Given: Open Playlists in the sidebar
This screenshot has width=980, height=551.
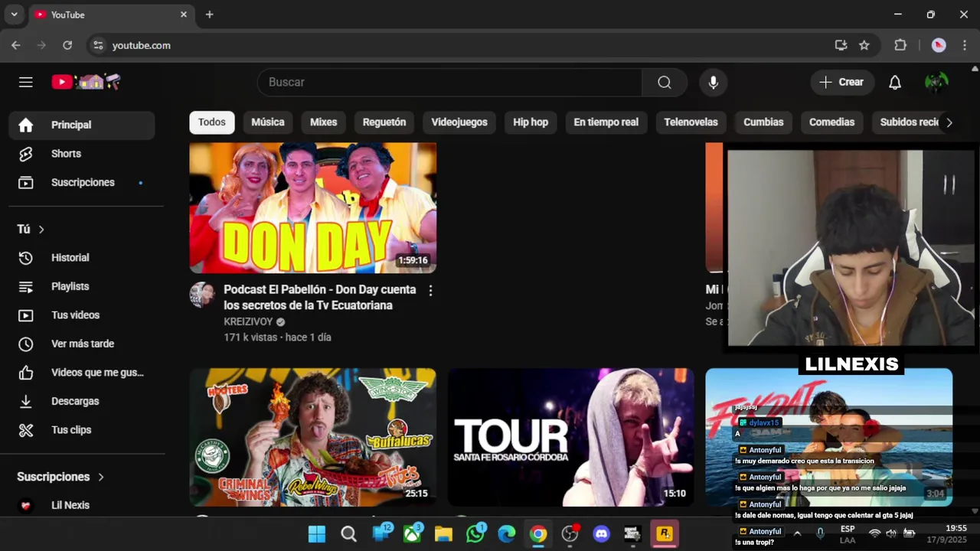Looking at the screenshot, I should coord(82,286).
